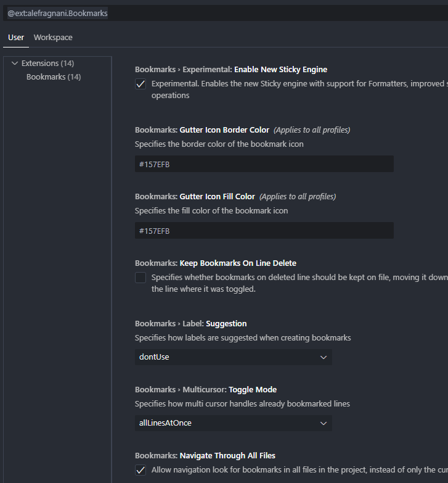This screenshot has height=483, width=448.
Task: Click the Gutter Icon Border Color setting title
Action: coord(202,130)
